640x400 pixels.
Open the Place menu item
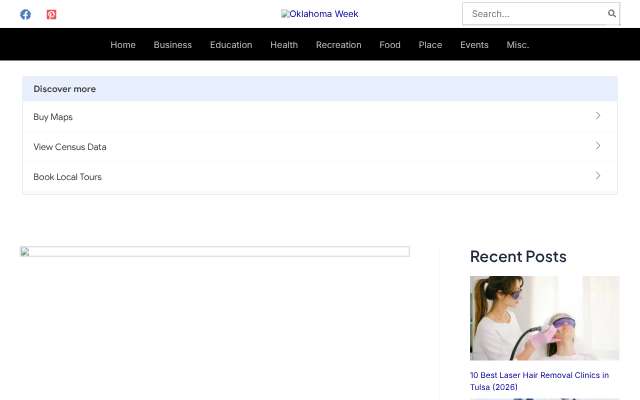point(430,45)
